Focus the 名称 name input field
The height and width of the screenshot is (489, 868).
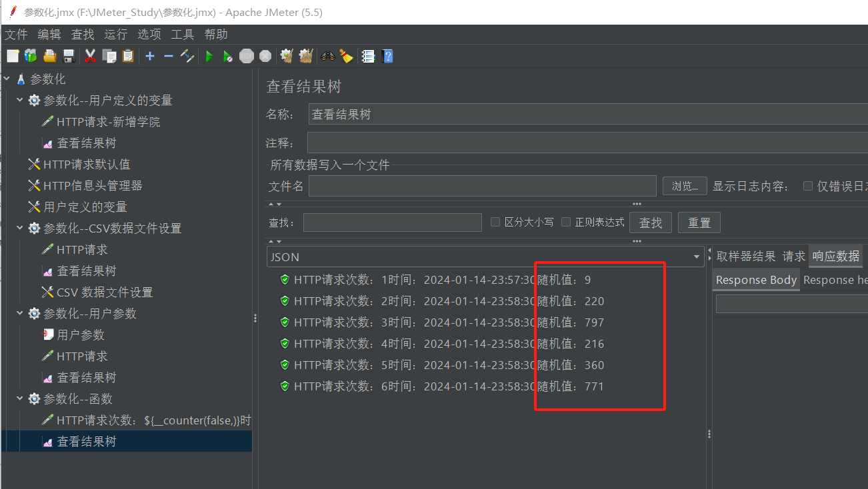[x=588, y=114]
